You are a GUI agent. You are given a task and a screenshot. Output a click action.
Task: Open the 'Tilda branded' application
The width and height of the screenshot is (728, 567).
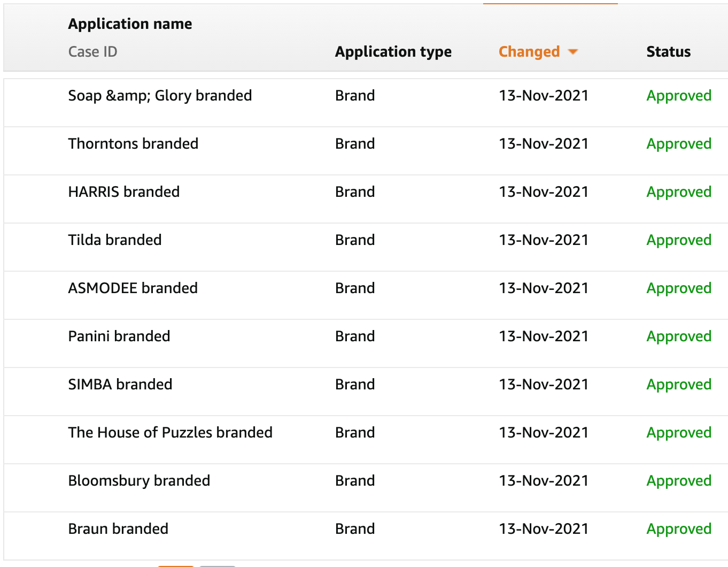point(115,240)
